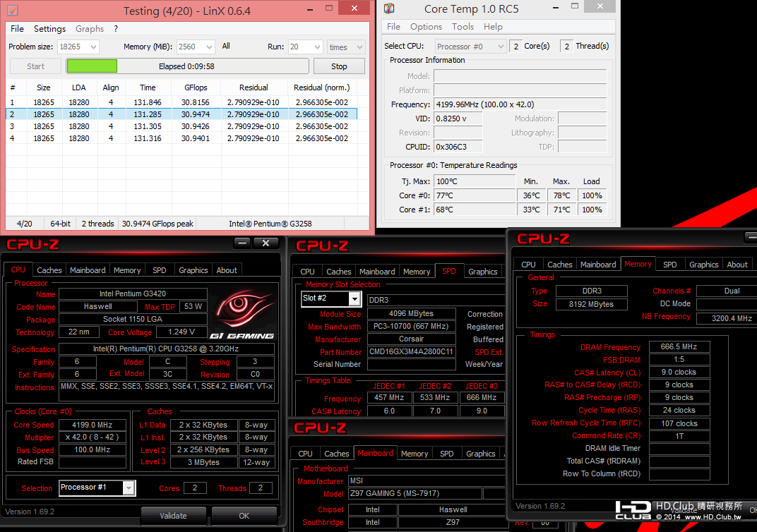Screen dimensions: 757x532
Task: Click the Core #0 temperature reading 77°C
Action: tap(475, 195)
